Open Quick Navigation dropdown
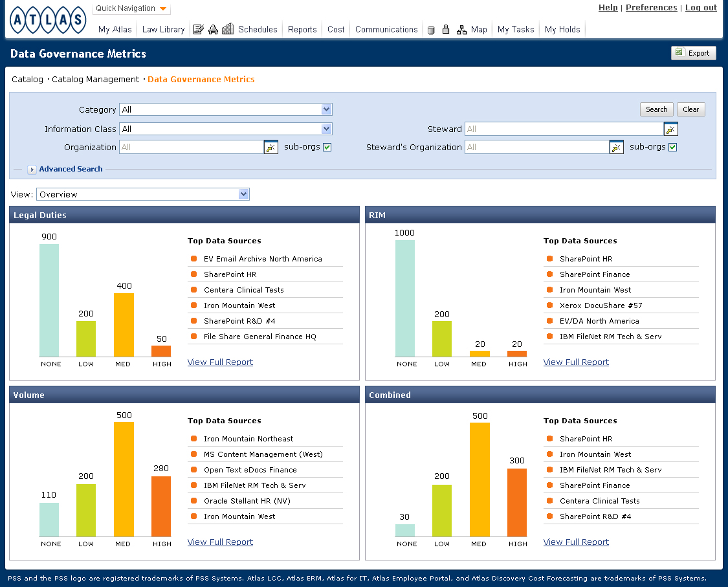The image size is (728, 587). [131, 8]
